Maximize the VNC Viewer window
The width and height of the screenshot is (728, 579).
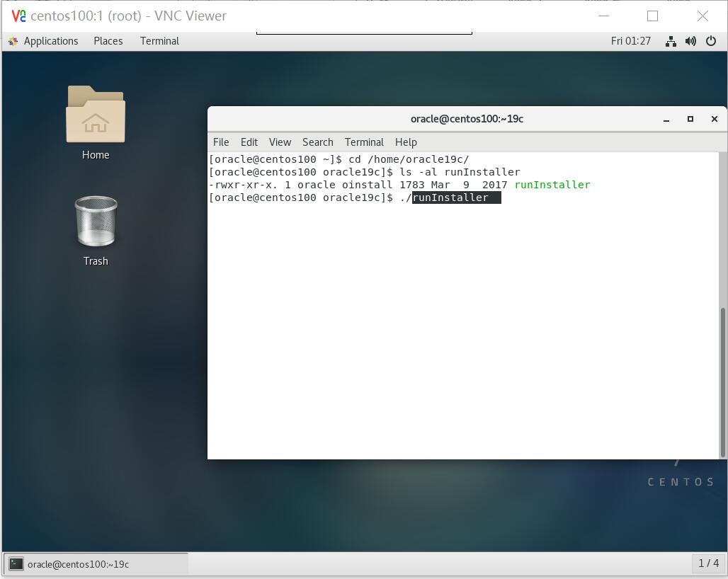click(x=652, y=16)
